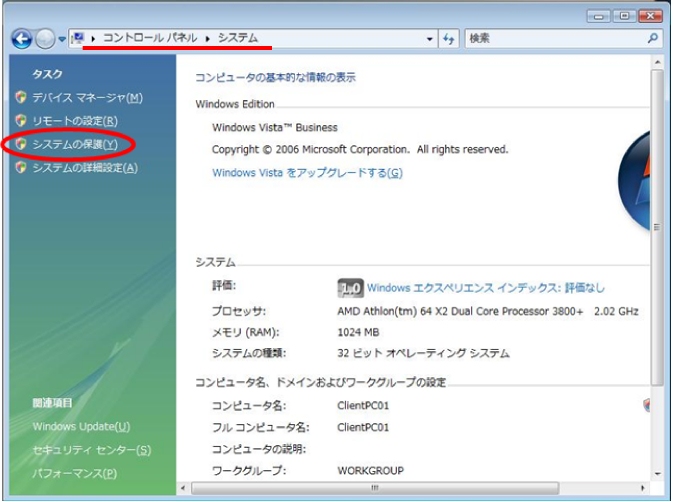Expand the arrow before コントロール パネル breadcrumb

coord(94,38)
